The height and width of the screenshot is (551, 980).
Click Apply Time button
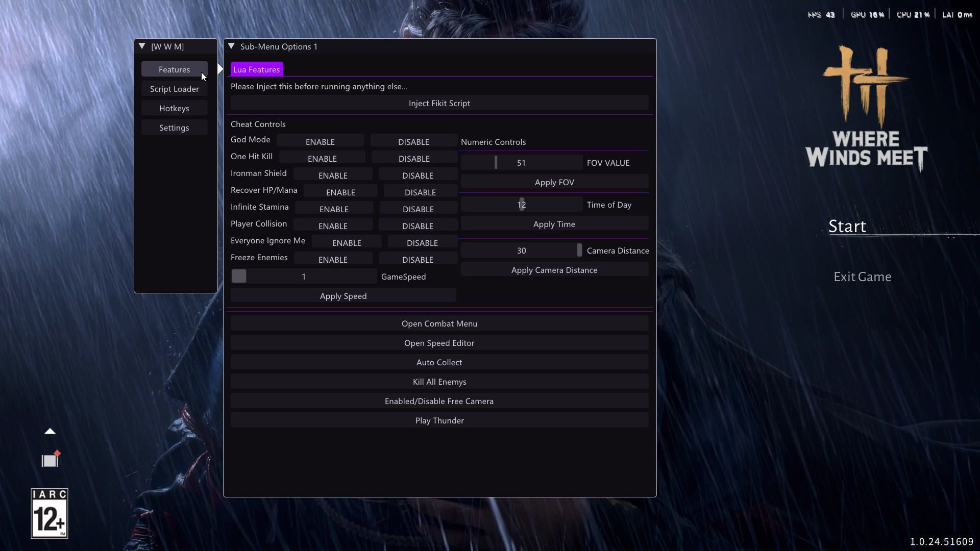(x=554, y=224)
